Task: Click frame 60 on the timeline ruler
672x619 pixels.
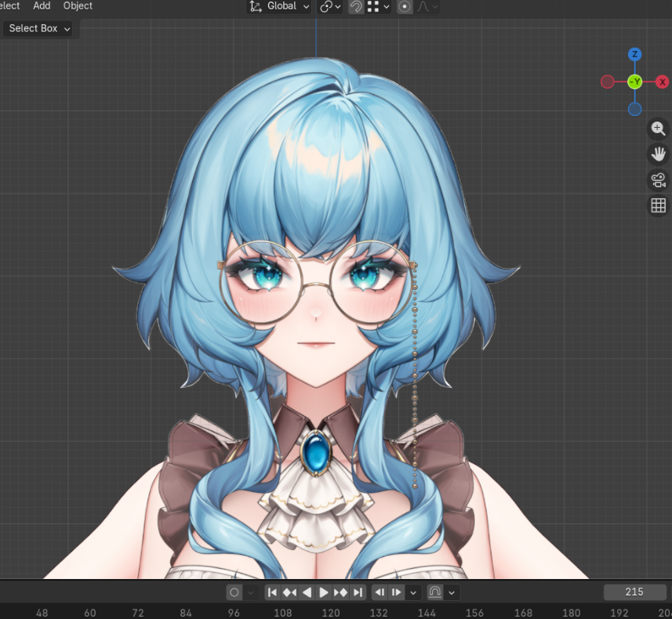Action: click(x=90, y=613)
